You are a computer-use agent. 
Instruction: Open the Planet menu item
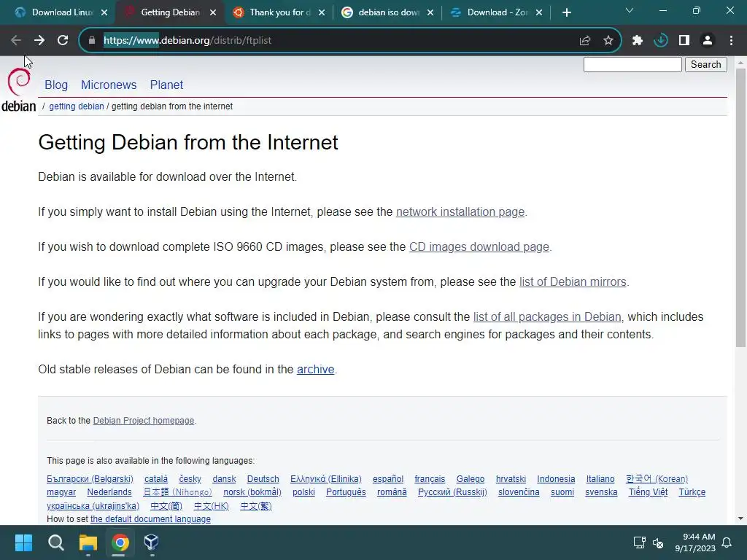(166, 85)
